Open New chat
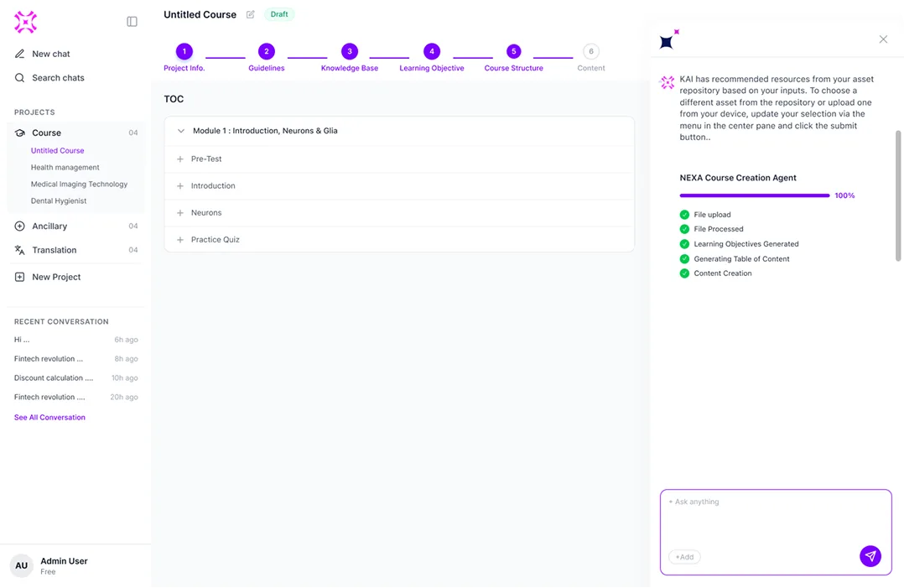904x588 pixels. coord(50,54)
